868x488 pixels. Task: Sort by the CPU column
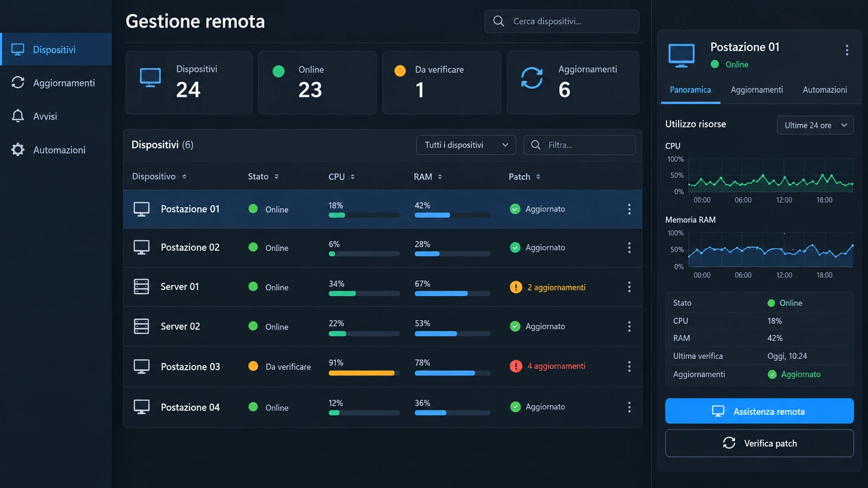pyautogui.click(x=341, y=177)
